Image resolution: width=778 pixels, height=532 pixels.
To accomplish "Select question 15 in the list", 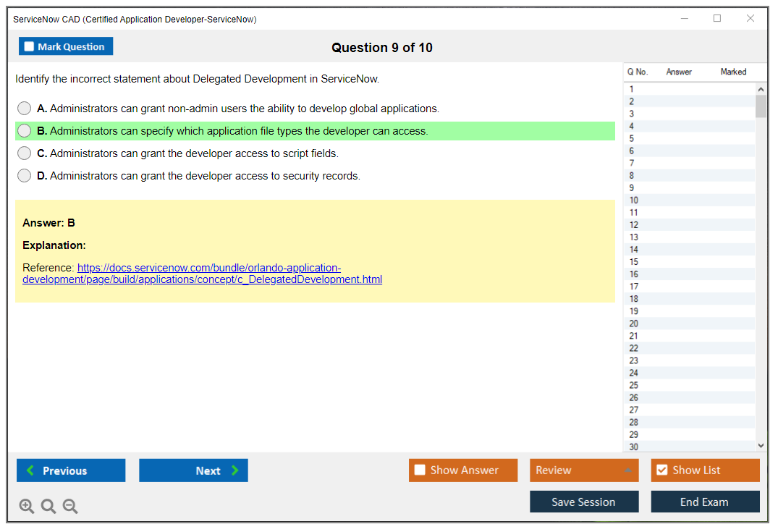I will [x=634, y=262].
